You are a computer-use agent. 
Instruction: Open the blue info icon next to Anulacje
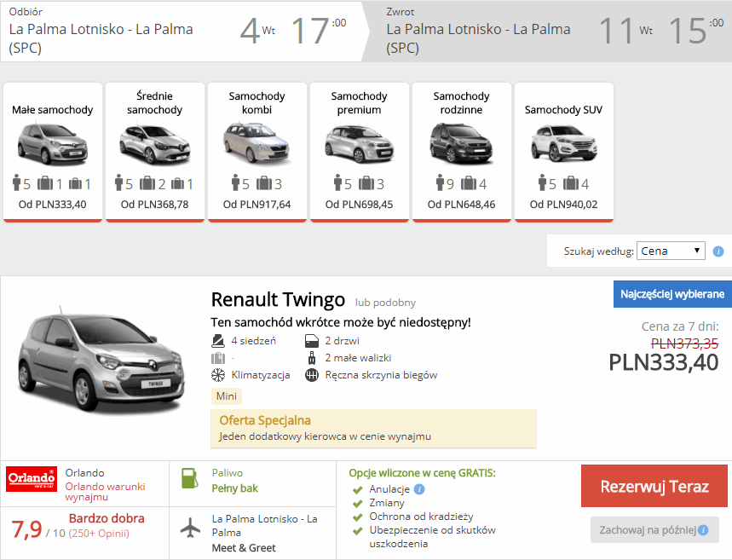coord(418,489)
